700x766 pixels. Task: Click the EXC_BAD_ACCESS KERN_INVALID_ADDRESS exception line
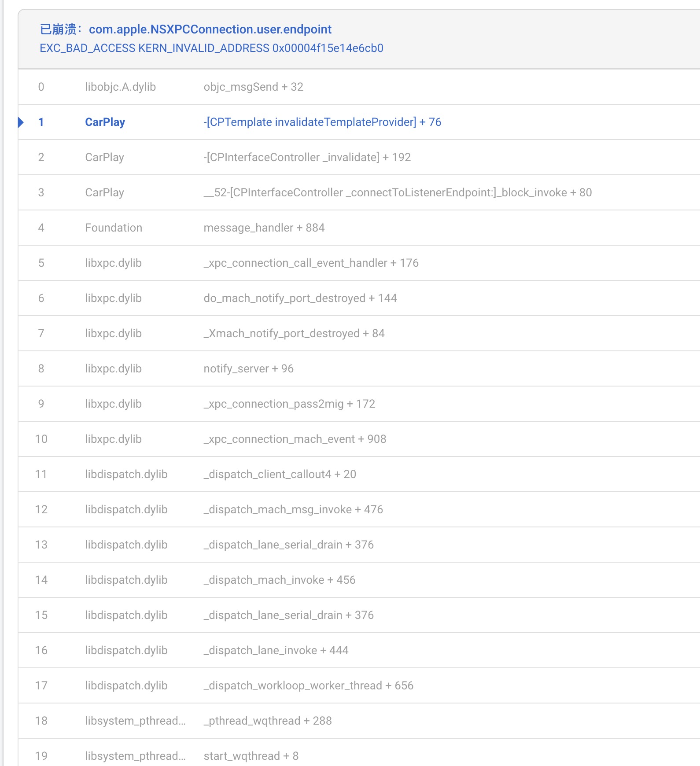(211, 48)
